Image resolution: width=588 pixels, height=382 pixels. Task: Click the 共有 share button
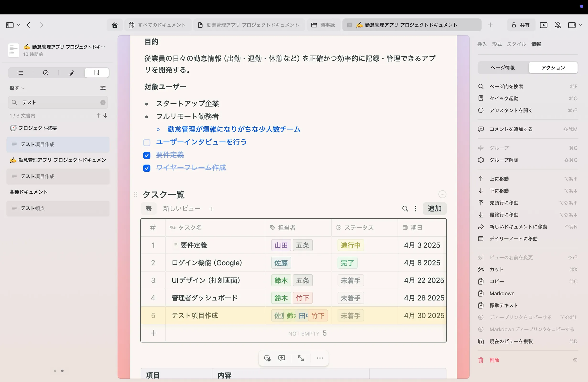click(x=521, y=25)
